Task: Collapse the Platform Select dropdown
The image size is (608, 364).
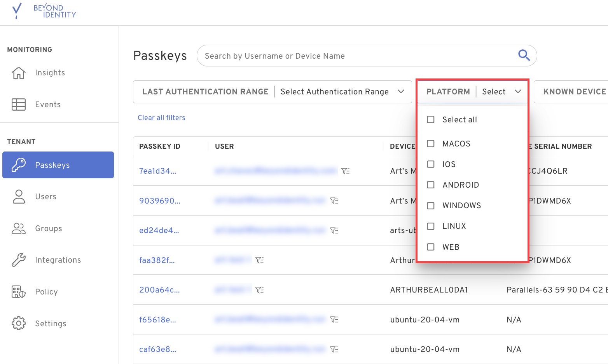Action: [518, 91]
